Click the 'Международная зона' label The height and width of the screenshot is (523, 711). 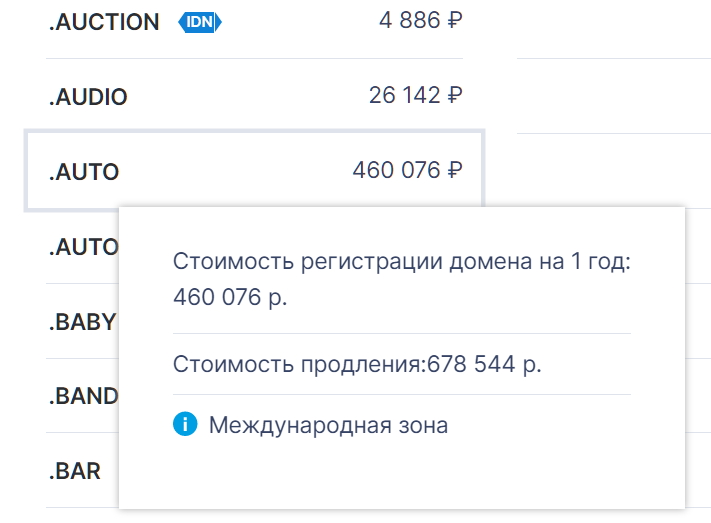(328, 425)
